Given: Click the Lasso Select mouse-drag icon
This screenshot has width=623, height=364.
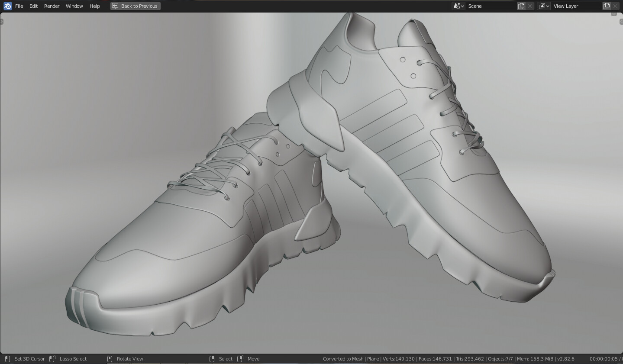Looking at the screenshot, I should [x=52, y=359].
